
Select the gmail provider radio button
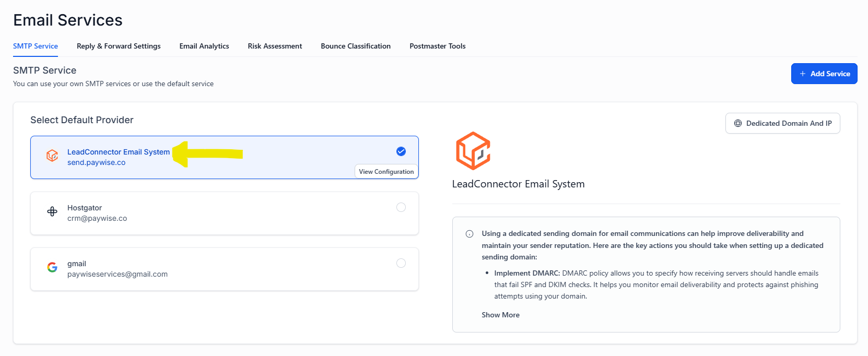[x=401, y=263]
